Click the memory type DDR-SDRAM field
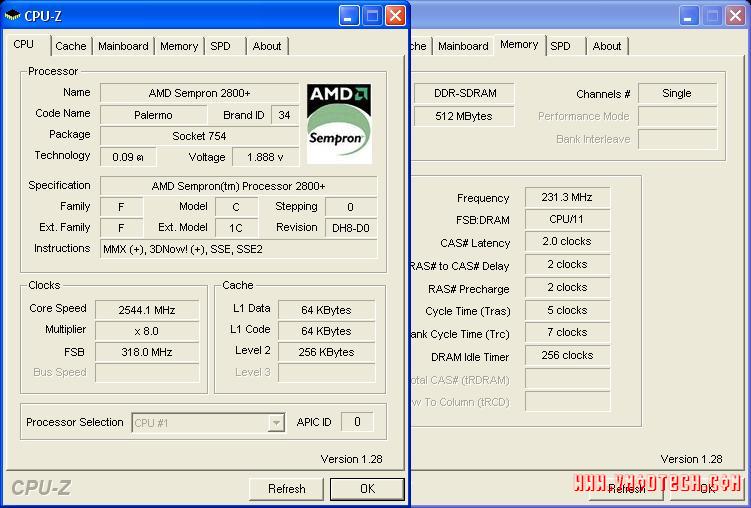 point(464,93)
